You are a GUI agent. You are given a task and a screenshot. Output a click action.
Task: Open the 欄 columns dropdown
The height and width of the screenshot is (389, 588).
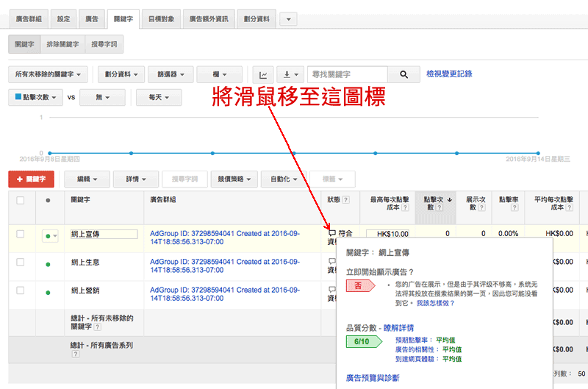point(219,75)
